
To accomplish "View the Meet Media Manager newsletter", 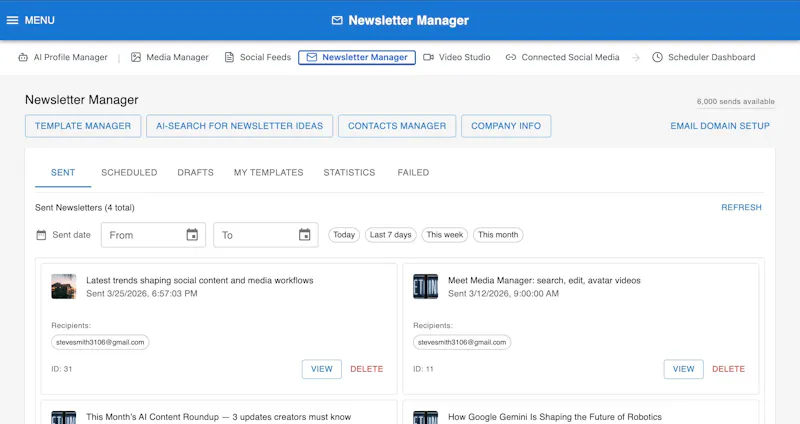I will 684,369.
